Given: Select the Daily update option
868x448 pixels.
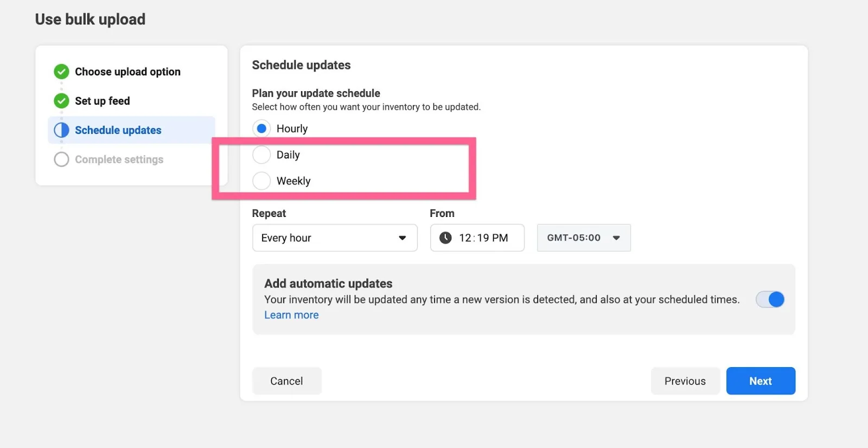Looking at the screenshot, I should (x=261, y=155).
